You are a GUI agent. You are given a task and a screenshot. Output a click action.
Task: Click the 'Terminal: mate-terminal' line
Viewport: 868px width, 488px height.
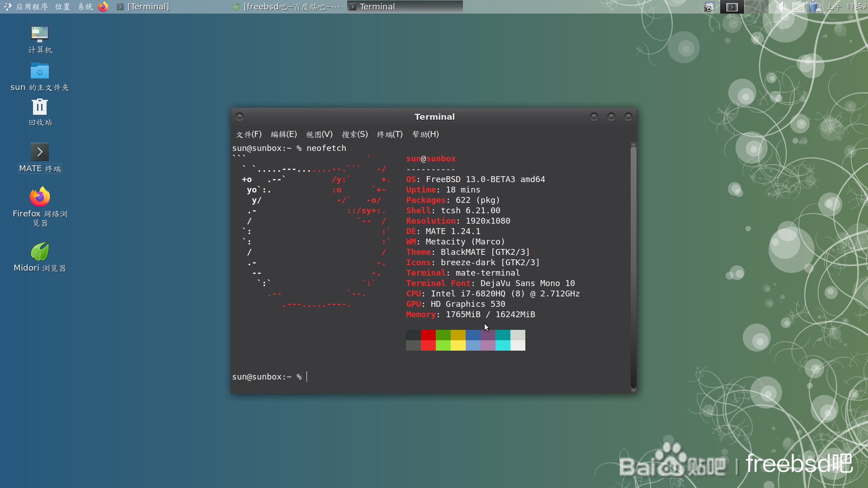(463, 273)
